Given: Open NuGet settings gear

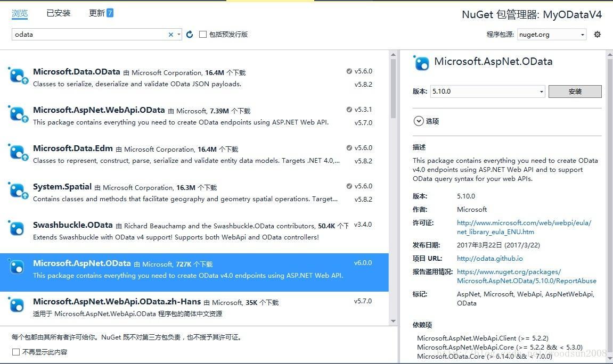Looking at the screenshot, I should (597, 35).
